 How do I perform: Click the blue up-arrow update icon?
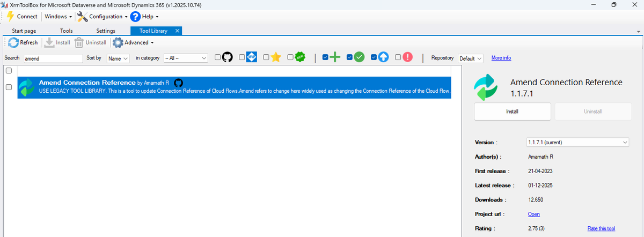tap(383, 57)
